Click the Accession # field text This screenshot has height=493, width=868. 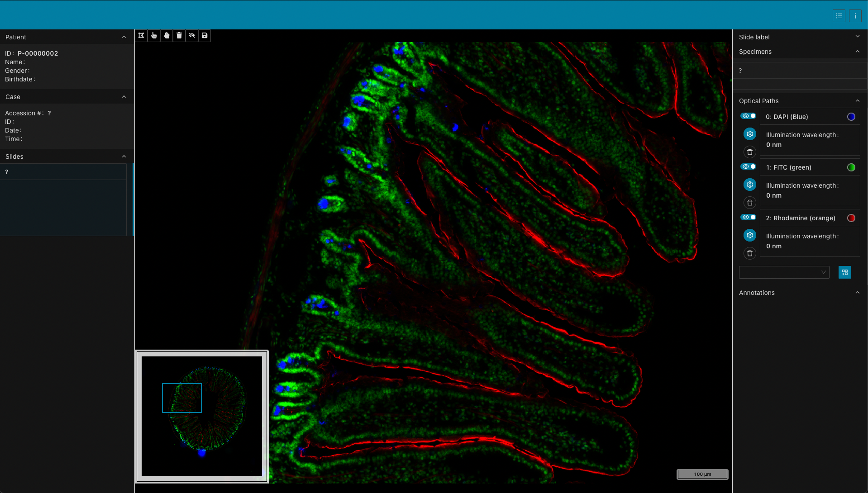(x=28, y=113)
